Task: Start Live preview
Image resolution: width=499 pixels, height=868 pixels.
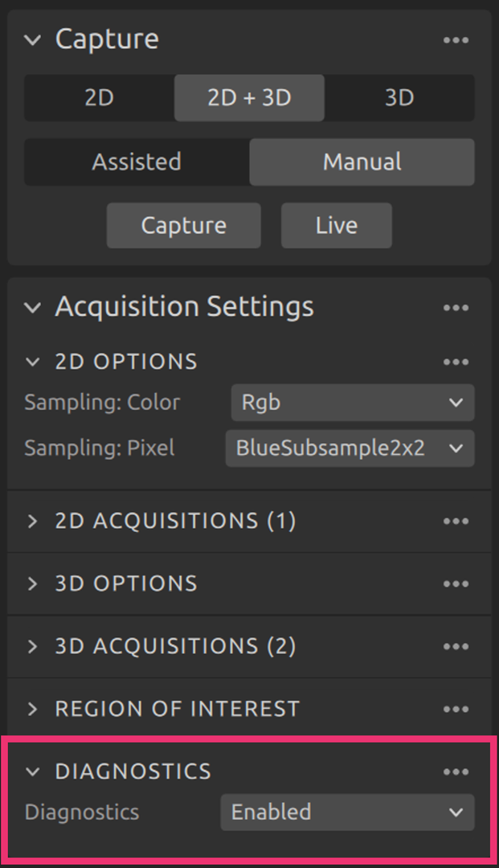Action: point(336,226)
